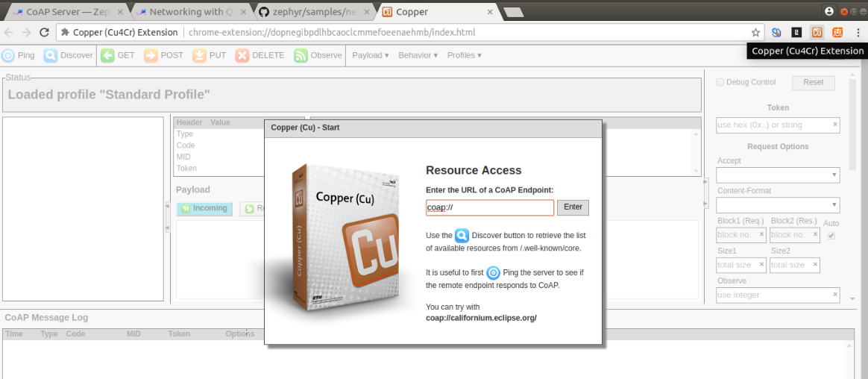Open the Payload menu
This screenshot has width=868, height=379.
pos(371,55)
